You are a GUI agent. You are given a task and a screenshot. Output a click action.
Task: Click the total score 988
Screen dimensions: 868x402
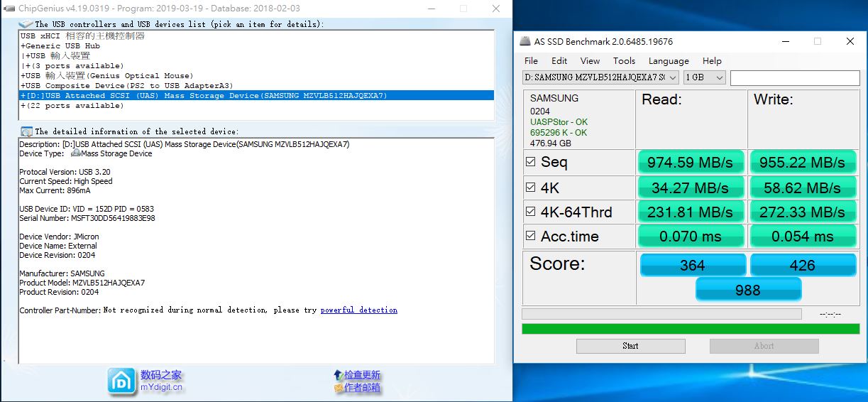point(748,290)
